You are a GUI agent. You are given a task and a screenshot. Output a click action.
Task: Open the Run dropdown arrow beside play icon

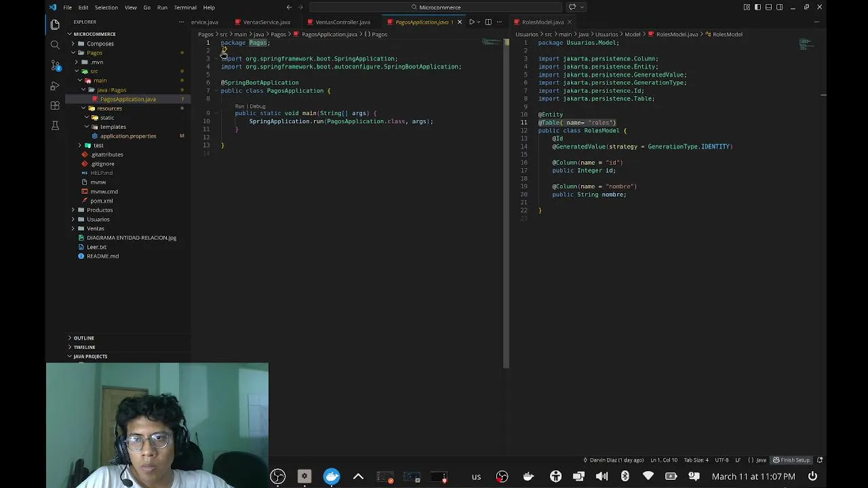pos(479,22)
